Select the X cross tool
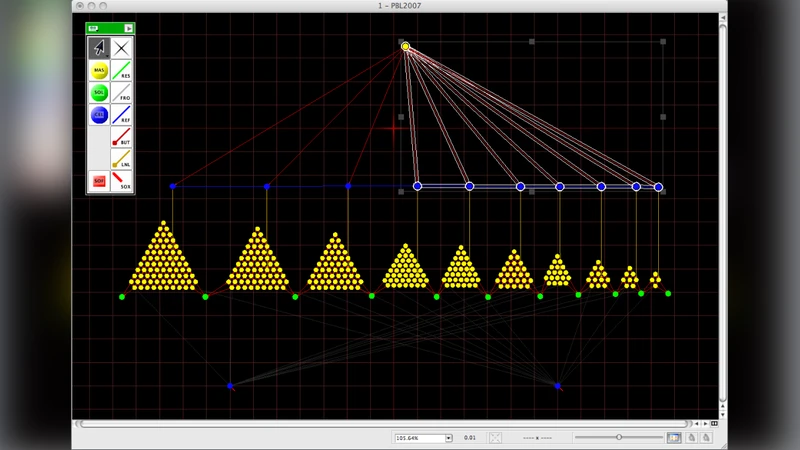The height and width of the screenshot is (450, 800). coord(122,47)
